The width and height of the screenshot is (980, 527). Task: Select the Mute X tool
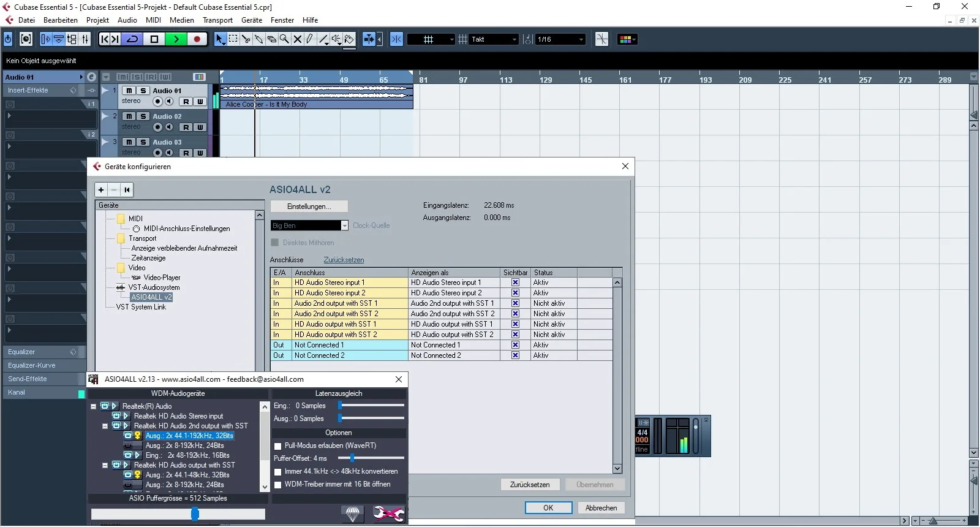pyautogui.click(x=298, y=39)
